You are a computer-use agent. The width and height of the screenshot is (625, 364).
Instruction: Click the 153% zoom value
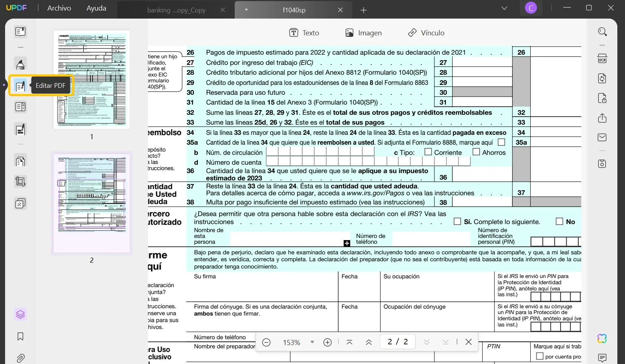point(292,343)
